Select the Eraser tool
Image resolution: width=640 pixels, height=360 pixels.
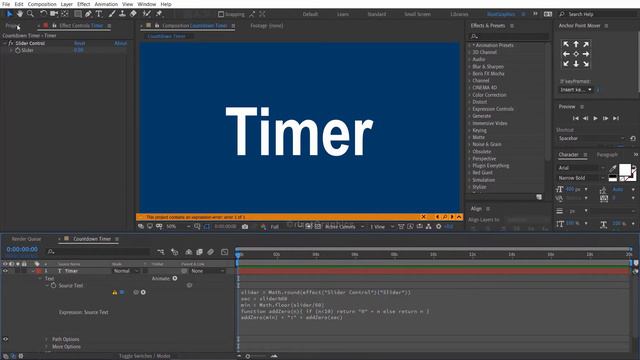[133, 14]
